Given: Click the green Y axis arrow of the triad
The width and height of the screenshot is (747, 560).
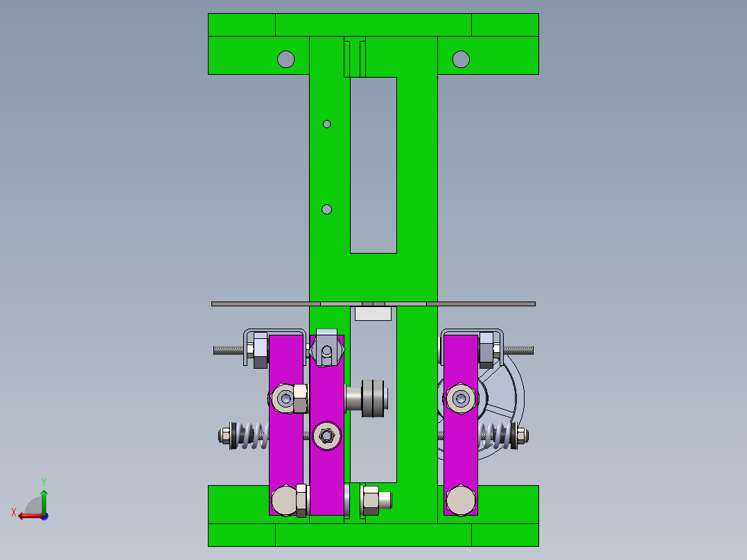Looking at the screenshot, I should coord(44,501).
